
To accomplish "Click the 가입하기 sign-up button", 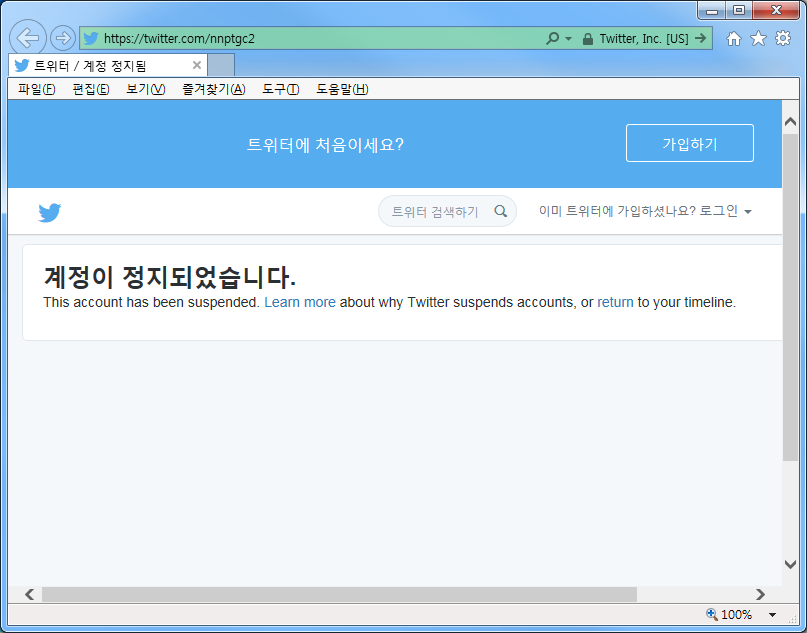I will (690, 143).
